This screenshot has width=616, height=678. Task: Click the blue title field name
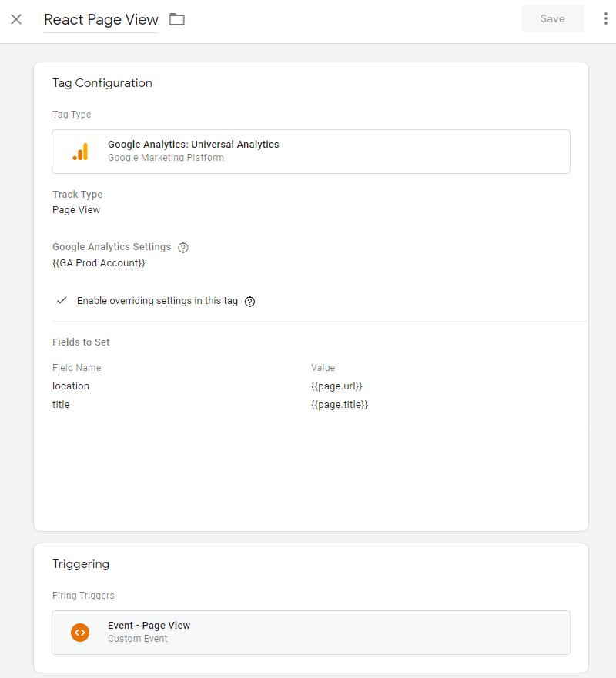coord(60,404)
